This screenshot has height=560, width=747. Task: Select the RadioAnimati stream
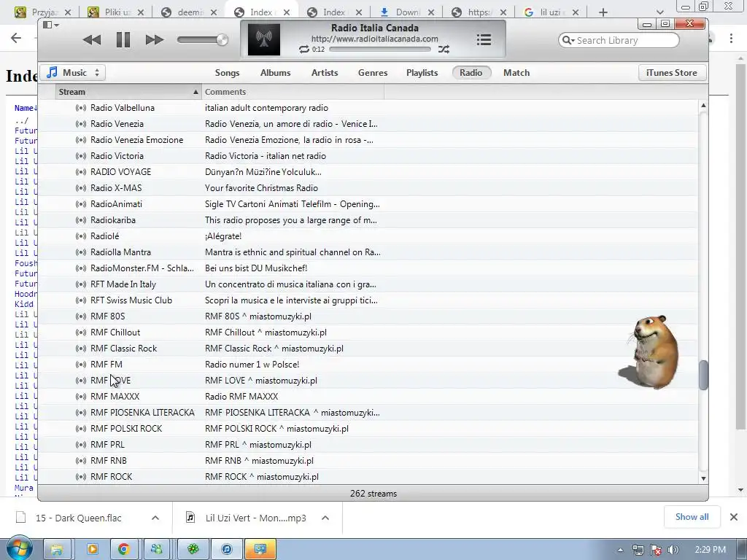click(x=368, y=204)
